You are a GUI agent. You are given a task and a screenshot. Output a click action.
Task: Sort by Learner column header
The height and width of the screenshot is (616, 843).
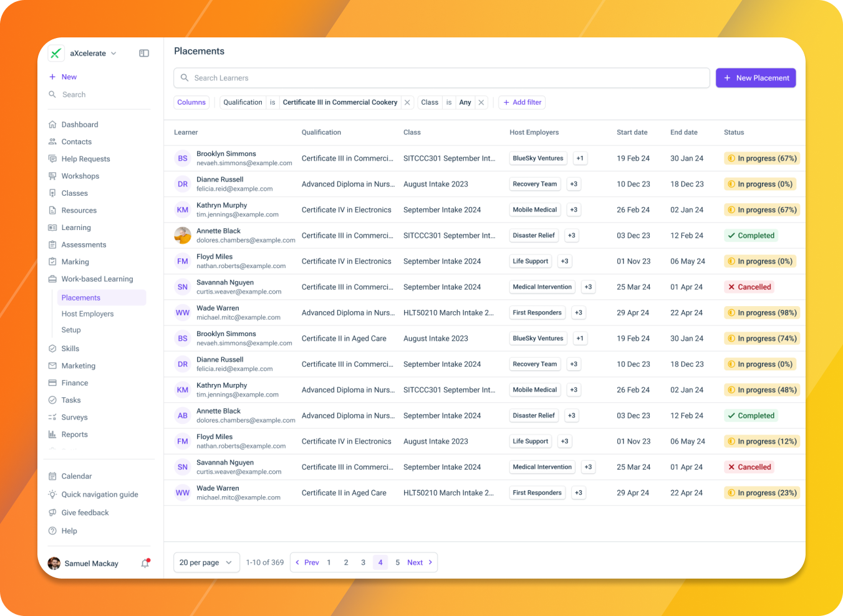click(186, 132)
